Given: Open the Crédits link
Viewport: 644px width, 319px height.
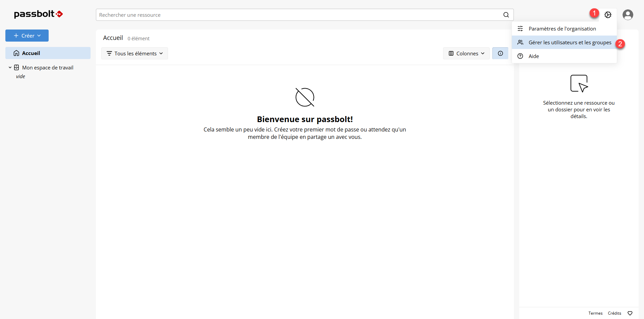Looking at the screenshot, I should click(614, 313).
